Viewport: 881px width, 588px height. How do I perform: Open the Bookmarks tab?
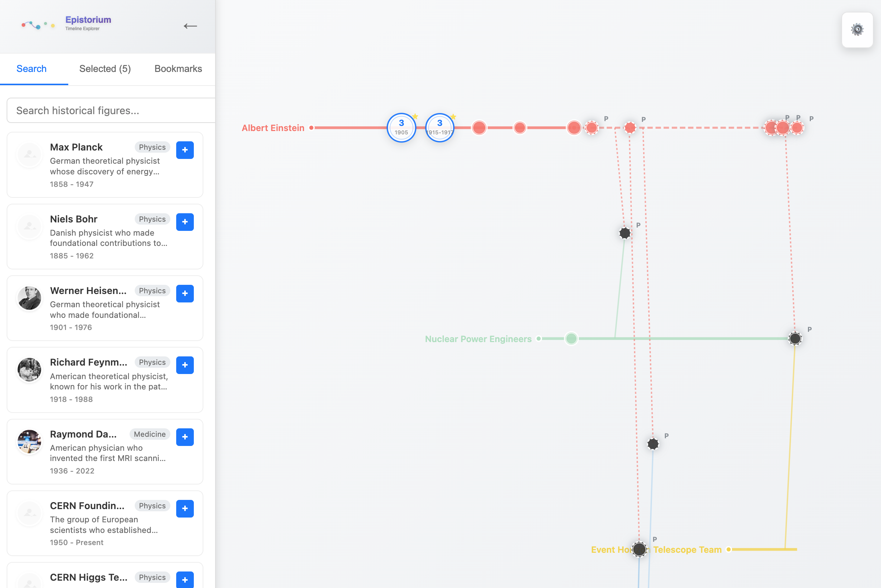[x=178, y=69]
